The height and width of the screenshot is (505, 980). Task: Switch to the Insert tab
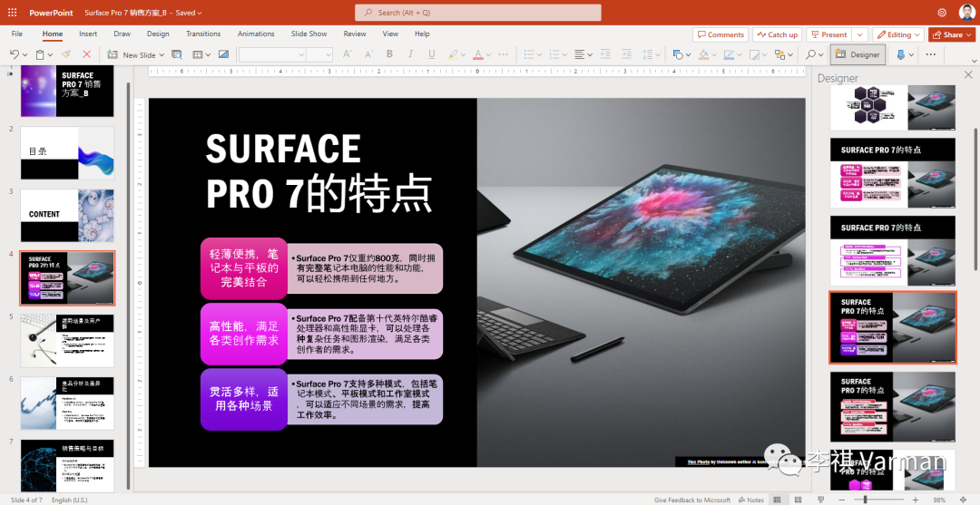pyautogui.click(x=88, y=34)
